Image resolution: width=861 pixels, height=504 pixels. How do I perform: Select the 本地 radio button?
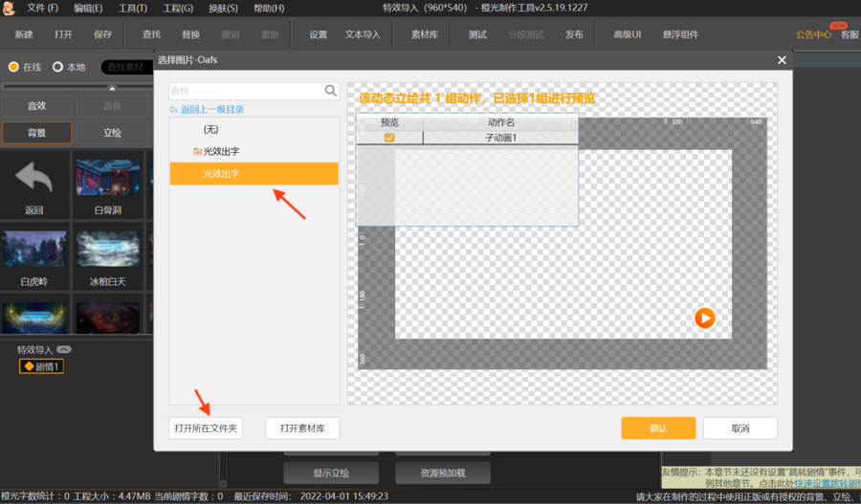pos(58,67)
